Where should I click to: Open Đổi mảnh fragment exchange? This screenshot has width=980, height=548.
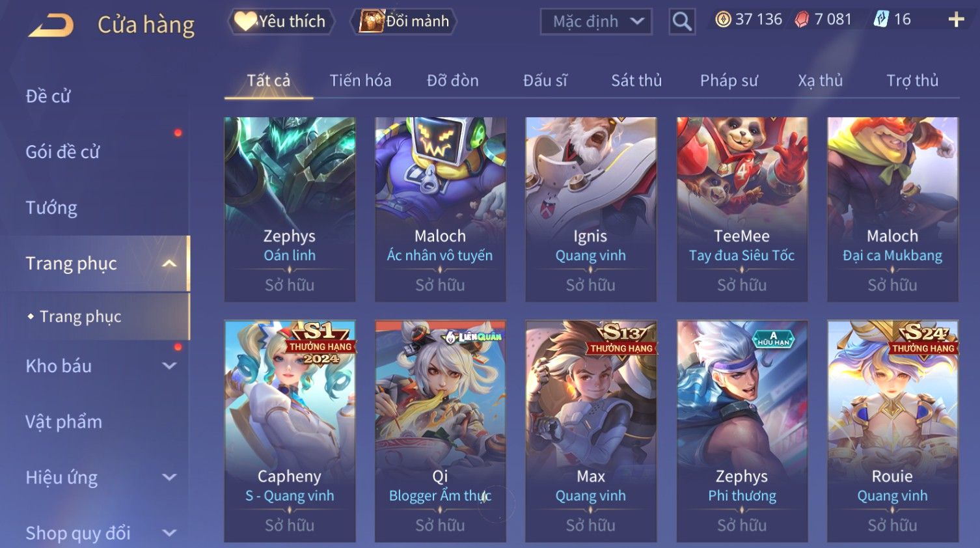[x=404, y=21]
